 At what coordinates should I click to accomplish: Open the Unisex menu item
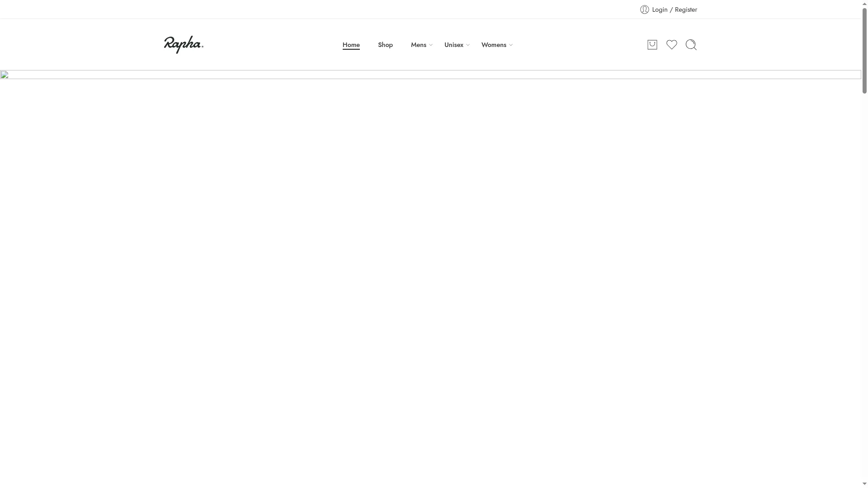point(453,45)
